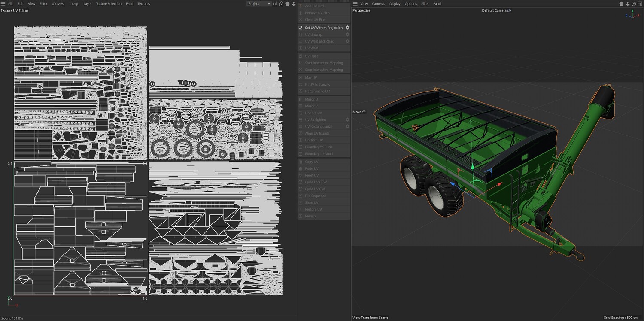Click Fit Canvas to UV
The width and height of the screenshot is (644, 321).
pos(324,92)
